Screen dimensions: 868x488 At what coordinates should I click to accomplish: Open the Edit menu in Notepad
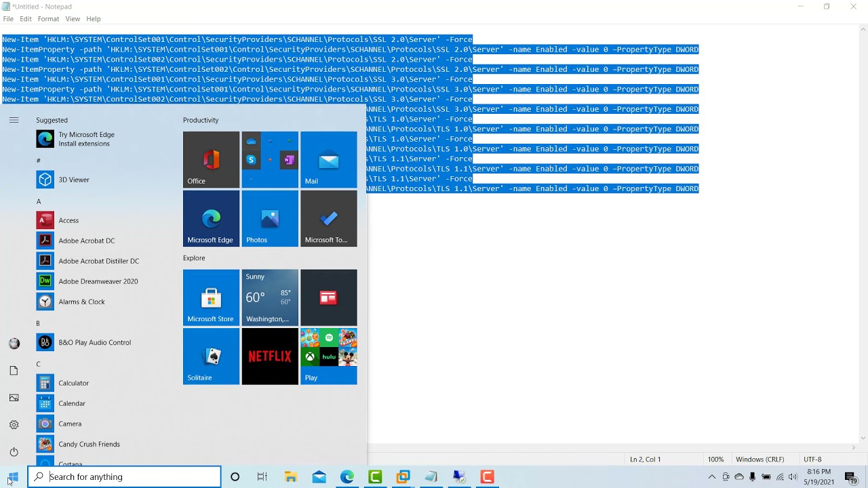26,19
